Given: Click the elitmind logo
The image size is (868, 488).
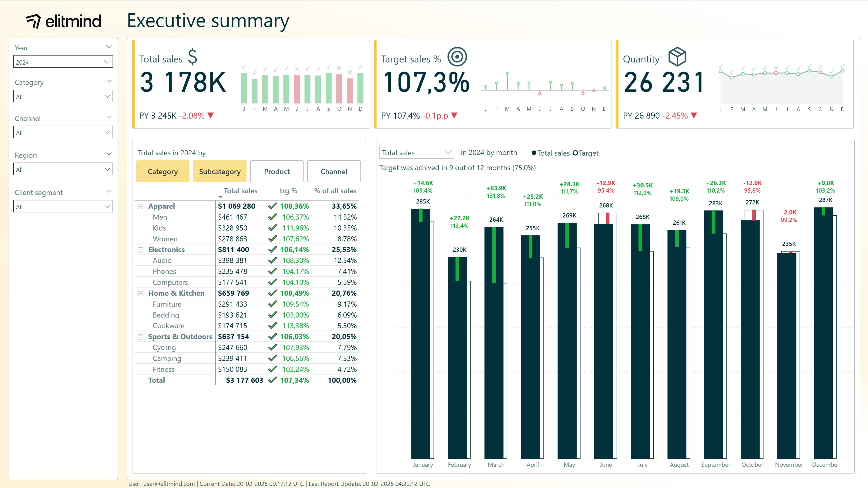Looking at the screenshot, I should coord(64,21).
